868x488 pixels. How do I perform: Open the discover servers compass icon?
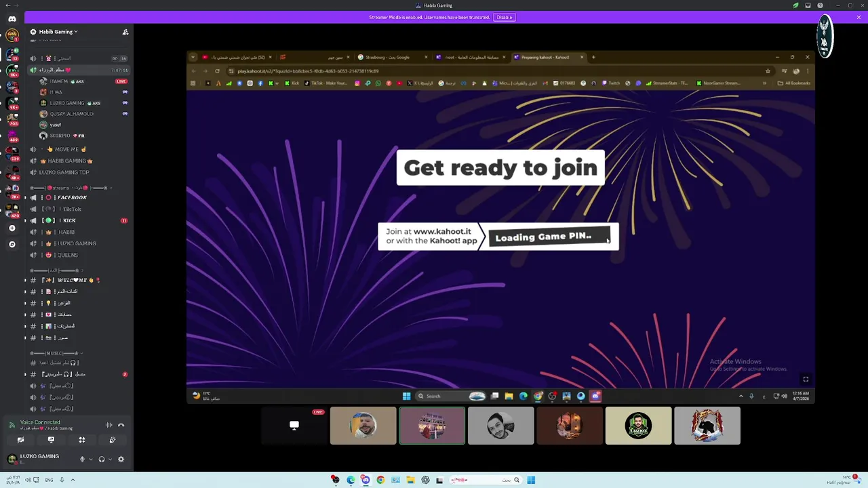click(x=12, y=244)
